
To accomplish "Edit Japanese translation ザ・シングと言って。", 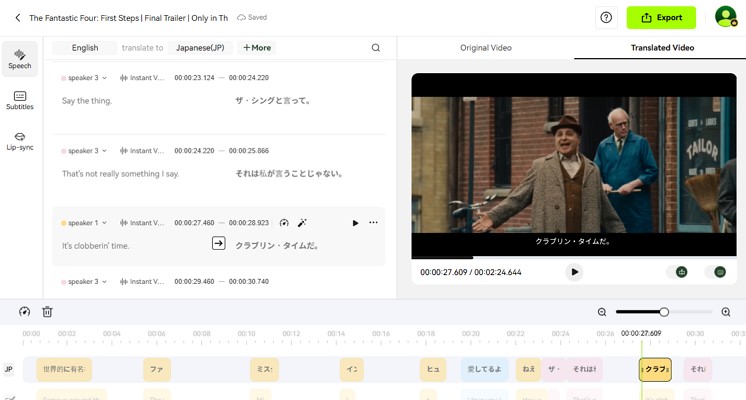I will tap(273, 101).
